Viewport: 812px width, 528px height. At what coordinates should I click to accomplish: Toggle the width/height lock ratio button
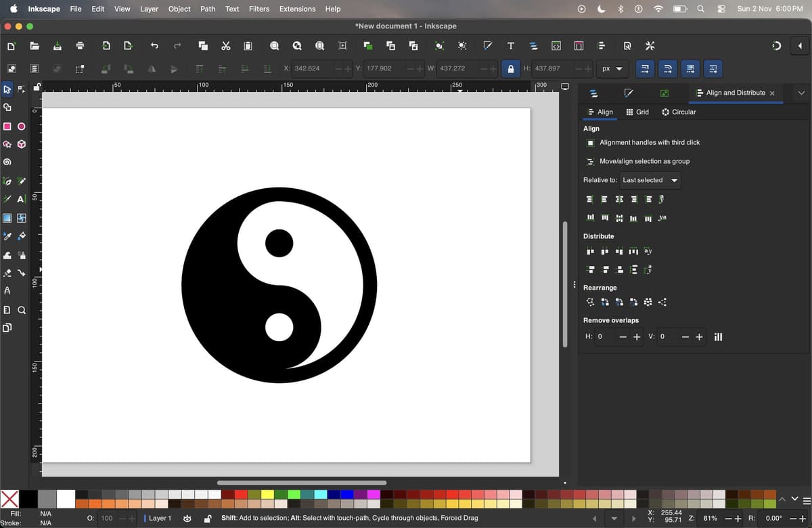pos(511,68)
